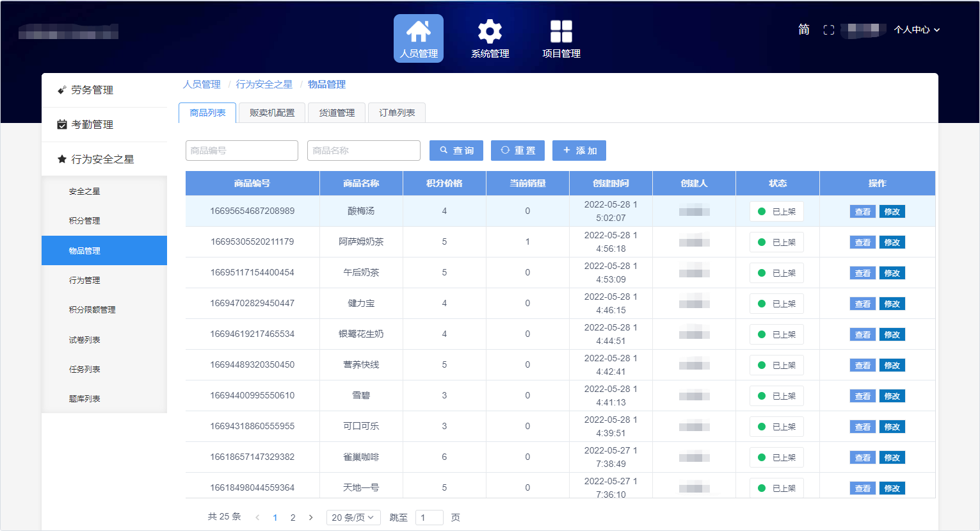980x531 pixels.
Task: Toggle 已上架 status for 酸梅汤
Action: coord(776,211)
